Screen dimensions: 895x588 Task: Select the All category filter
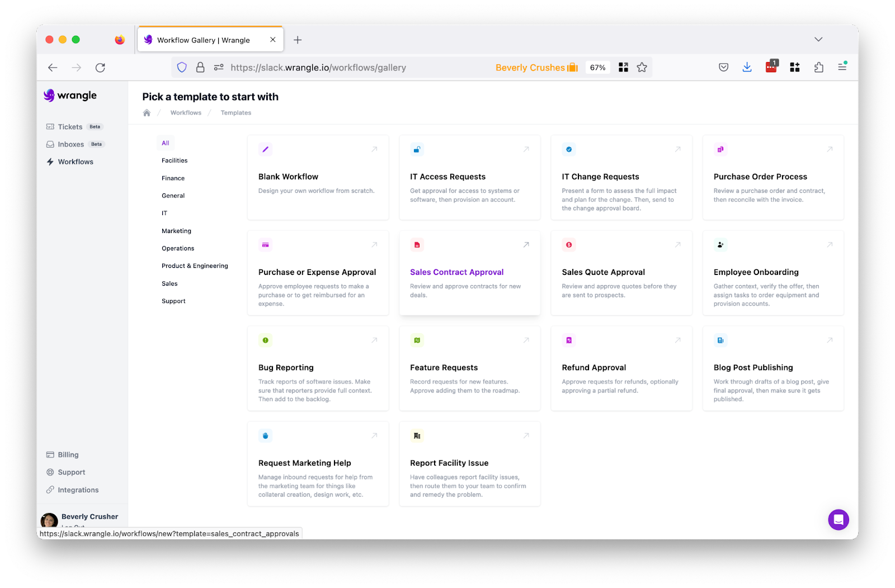click(x=166, y=143)
